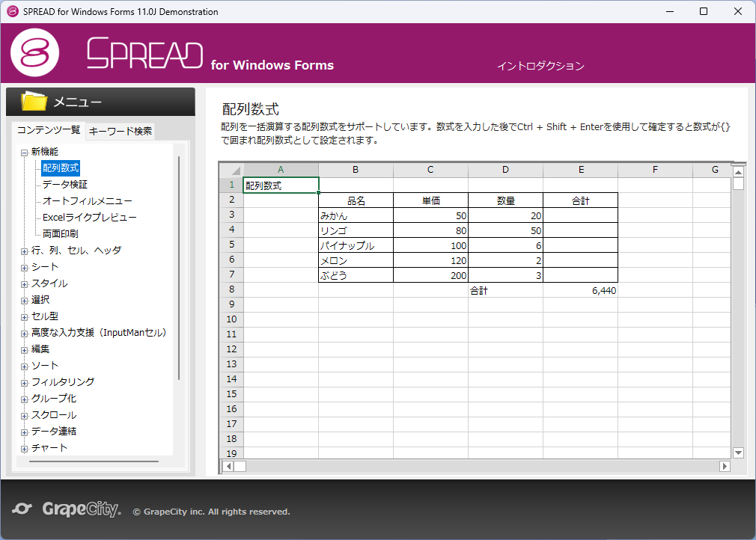756x540 pixels.
Task: Select the cell with unit price 120
Action: click(x=430, y=260)
